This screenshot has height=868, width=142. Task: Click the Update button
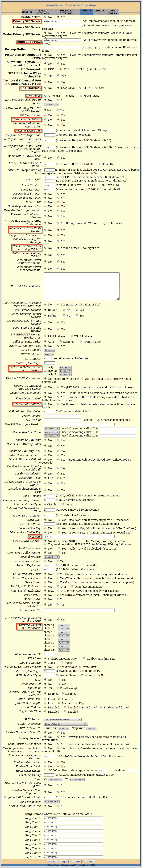51,862
